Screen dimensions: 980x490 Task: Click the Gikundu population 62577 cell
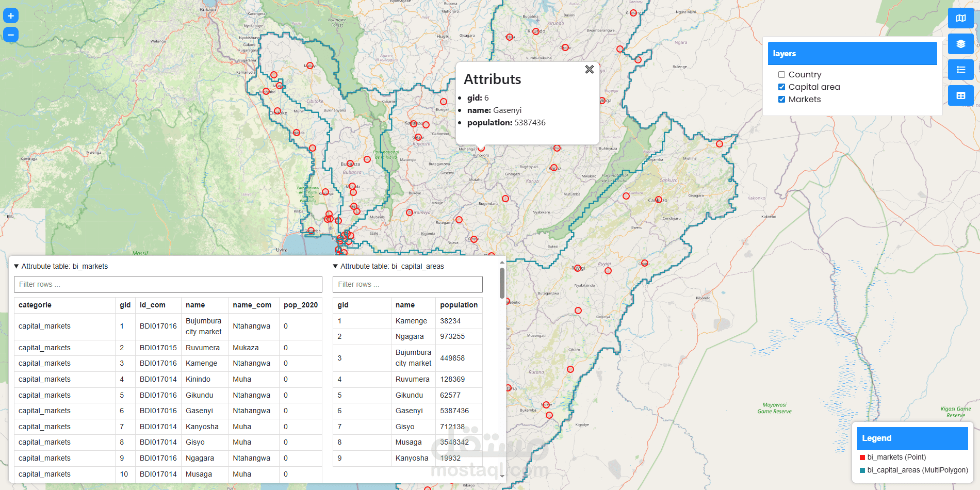point(459,395)
